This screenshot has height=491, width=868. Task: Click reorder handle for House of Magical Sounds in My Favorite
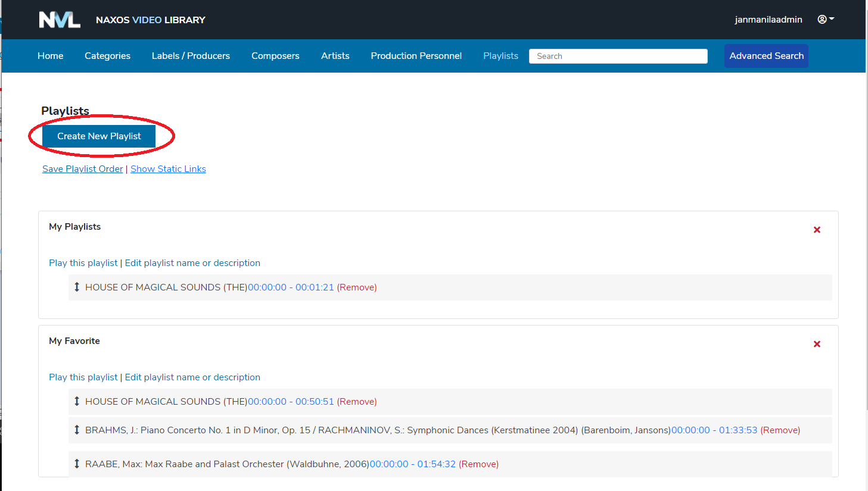(x=77, y=401)
